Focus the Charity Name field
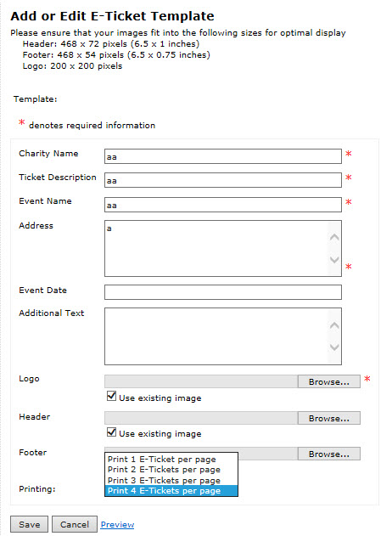This screenshot has width=392, height=536. click(x=223, y=156)
